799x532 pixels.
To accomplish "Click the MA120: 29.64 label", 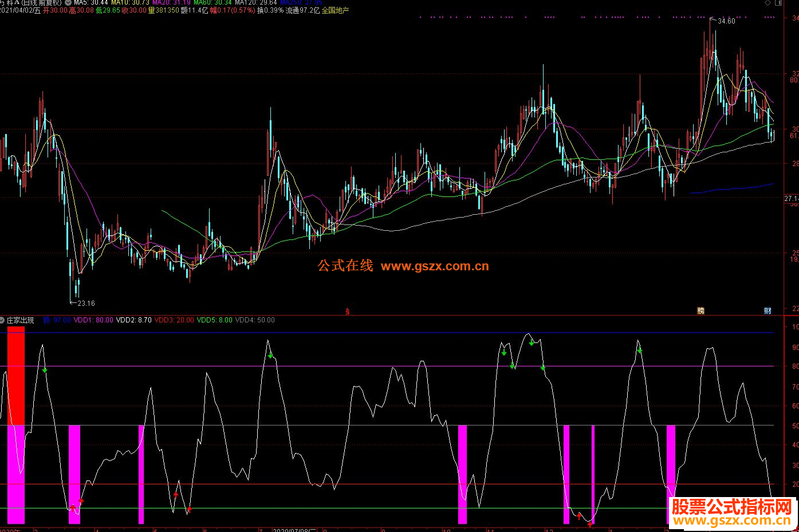I will click(x=255, y=2).
